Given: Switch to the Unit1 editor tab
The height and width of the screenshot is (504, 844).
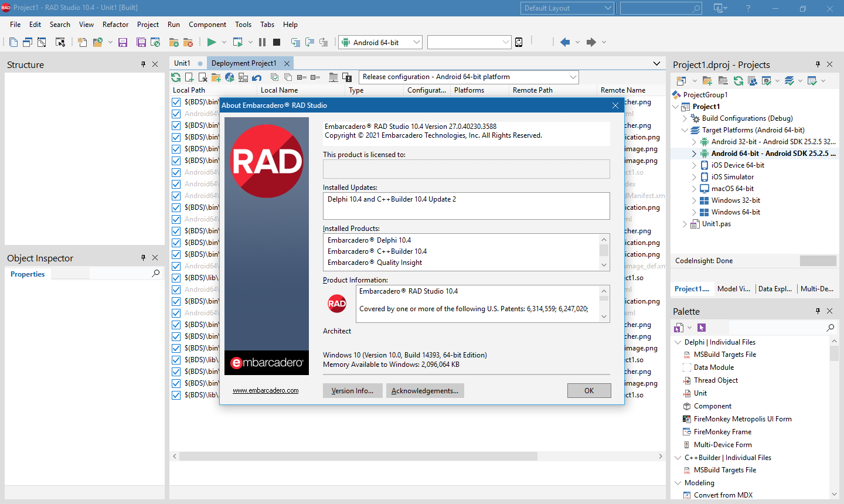Looking at the screenshot, I should 182,63.
